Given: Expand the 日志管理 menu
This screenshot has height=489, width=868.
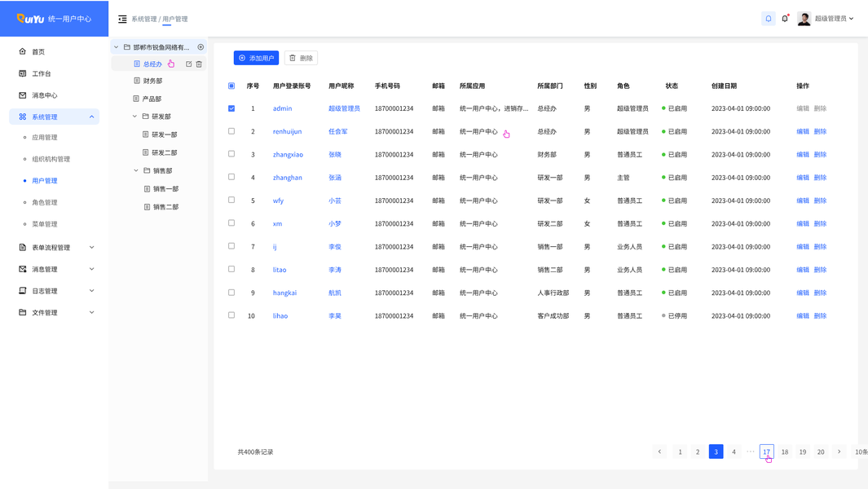Looking at the screenshot, I should [92, 290].
